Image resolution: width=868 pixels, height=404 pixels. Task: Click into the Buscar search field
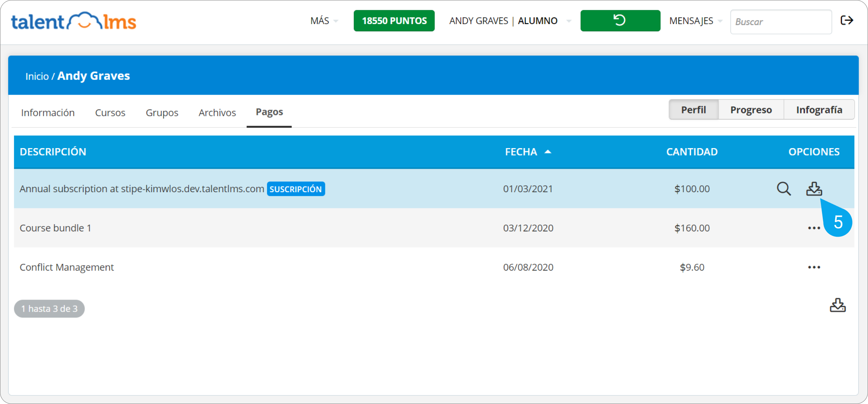pos(781,22)
